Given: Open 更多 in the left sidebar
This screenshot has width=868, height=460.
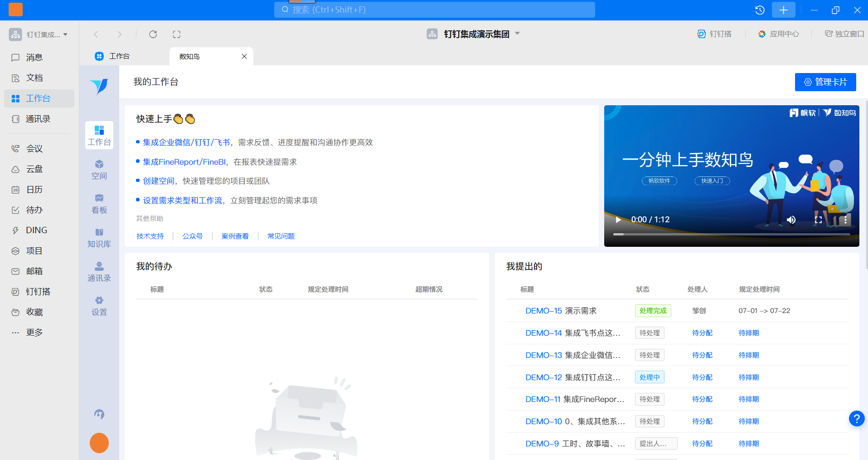Looking at the screenshot, I should (x=39, y=333).
